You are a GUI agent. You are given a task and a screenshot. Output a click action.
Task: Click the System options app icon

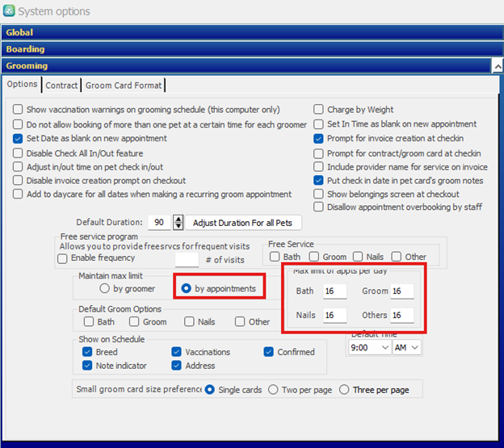[9, 10]
